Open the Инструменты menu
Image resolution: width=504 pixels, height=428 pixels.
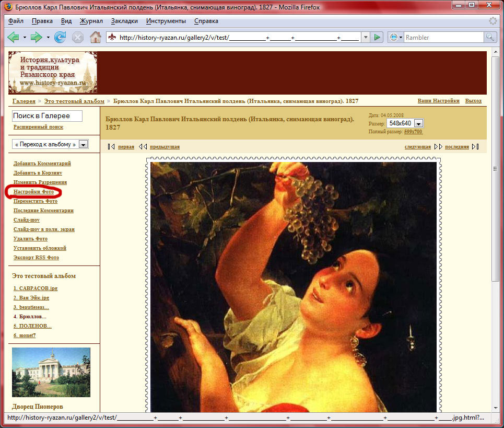(x=166, y=21)
